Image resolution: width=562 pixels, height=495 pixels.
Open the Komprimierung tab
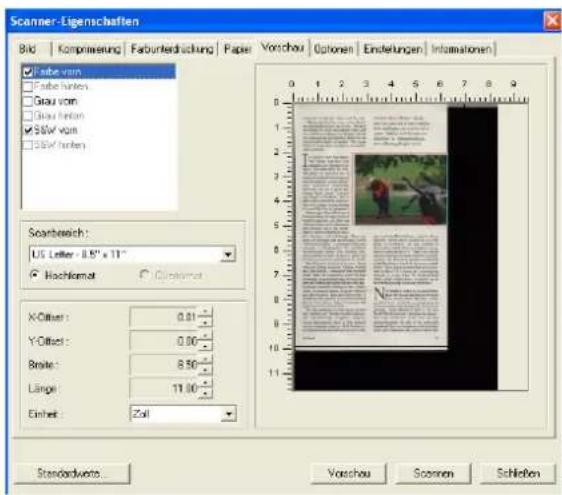[x=89, y=49]
